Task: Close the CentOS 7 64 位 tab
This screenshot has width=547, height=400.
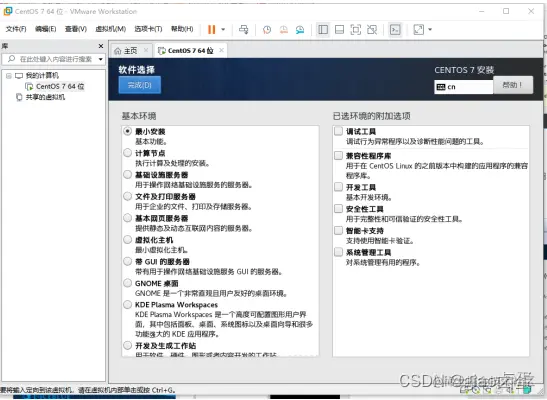Action: [x=221, y=51]
